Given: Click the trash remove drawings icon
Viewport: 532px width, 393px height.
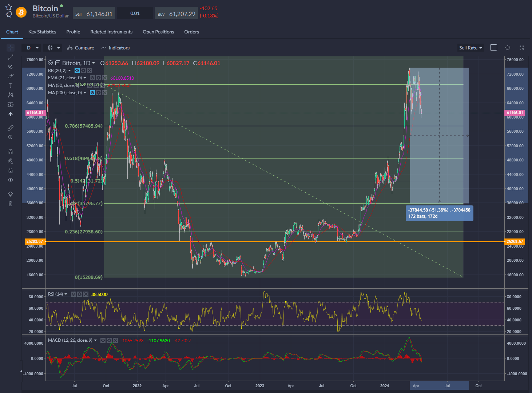Looking at the screenshot, I should point(11,204).
